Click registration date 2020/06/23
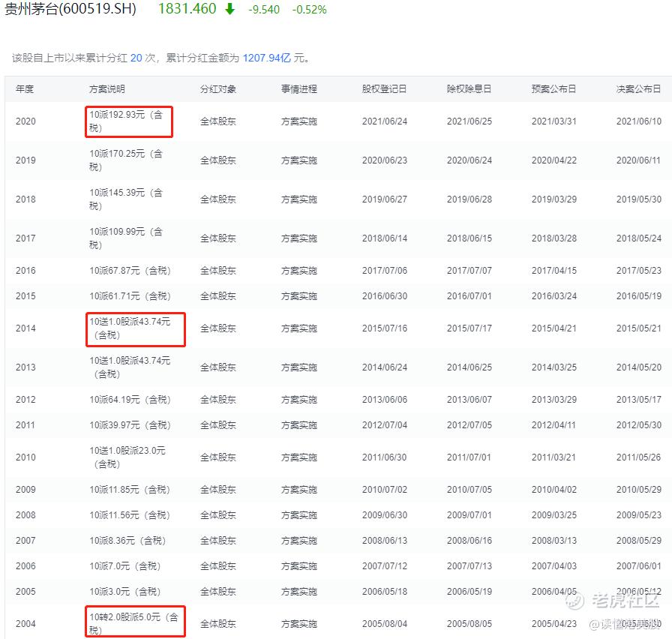Viewport: 672px width, 639px height. click(x=385, y=160)
